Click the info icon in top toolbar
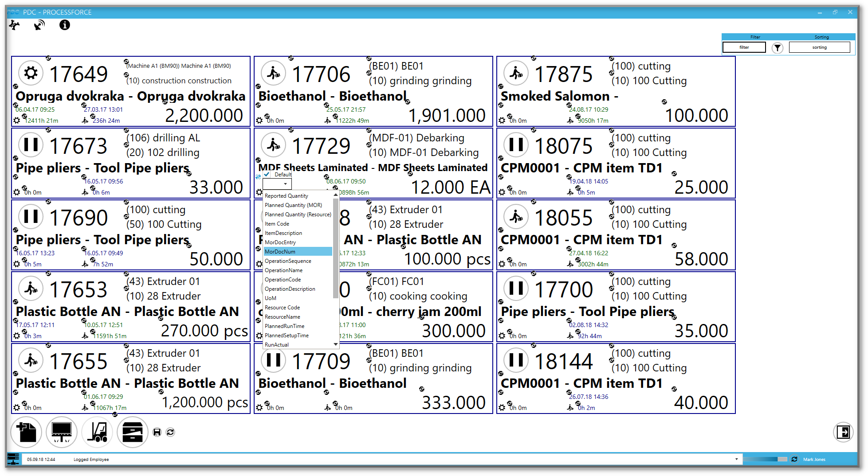Viewport: 868px width, 476px height. pyautogui.click(x=65, y=25)
